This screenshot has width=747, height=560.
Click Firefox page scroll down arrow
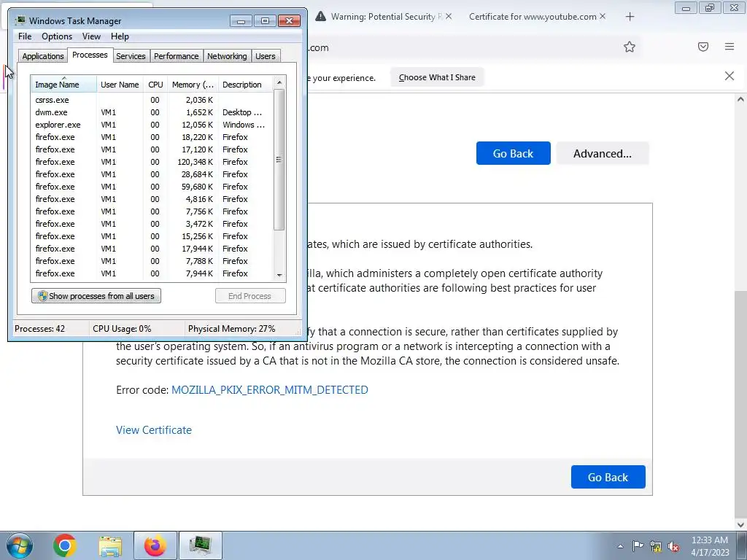pyautogui.click(x=740, y=524)
